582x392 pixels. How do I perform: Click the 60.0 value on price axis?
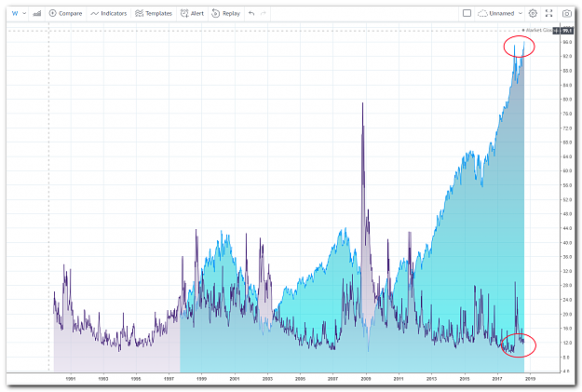567,171
